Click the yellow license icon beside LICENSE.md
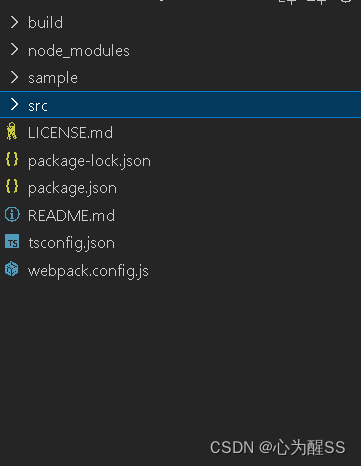This screenshot has height=466, width=361. [12, 131]
